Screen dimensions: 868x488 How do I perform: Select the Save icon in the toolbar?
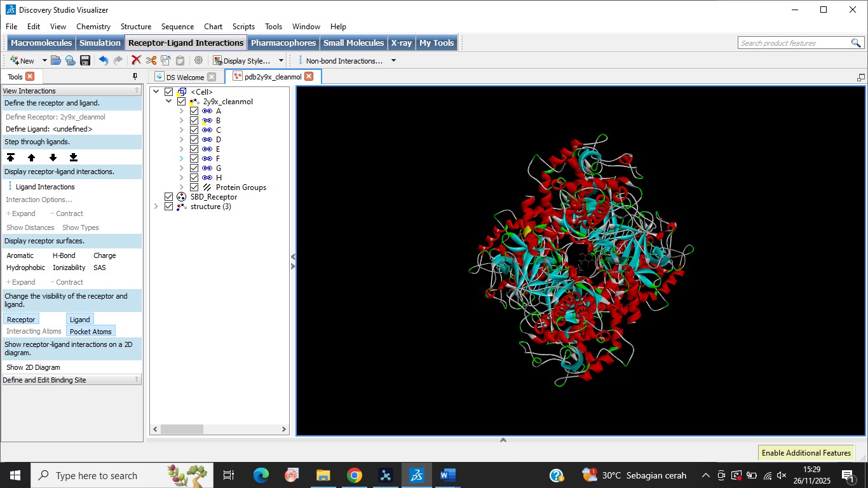pos(85,60)
